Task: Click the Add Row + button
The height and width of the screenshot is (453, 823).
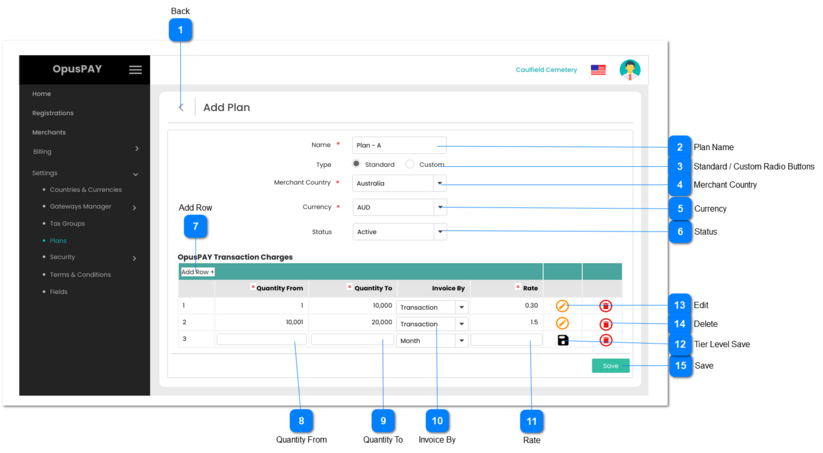Action: coord(197,272)
